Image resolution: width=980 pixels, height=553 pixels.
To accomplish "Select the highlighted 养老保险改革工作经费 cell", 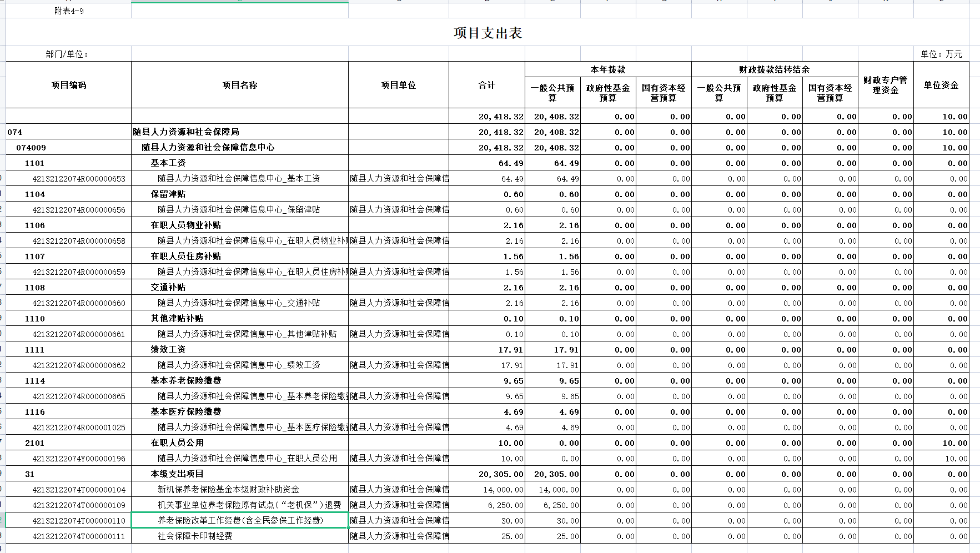I will pos(240,521).
